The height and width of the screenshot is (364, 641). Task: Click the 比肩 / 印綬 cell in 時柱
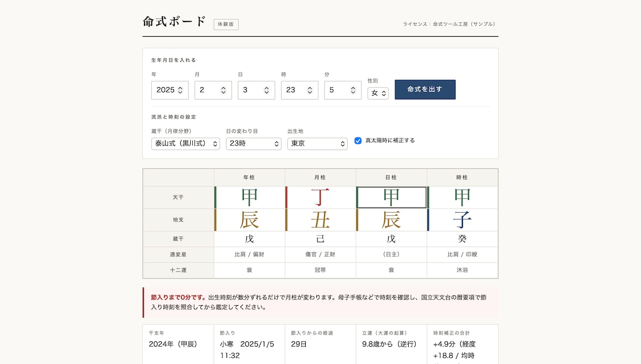point(462,255)
